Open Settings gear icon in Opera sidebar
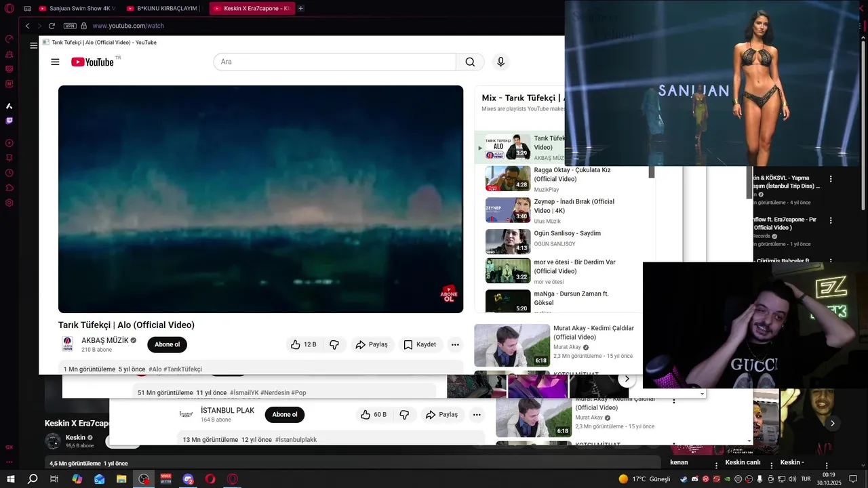 pos(9,203)
